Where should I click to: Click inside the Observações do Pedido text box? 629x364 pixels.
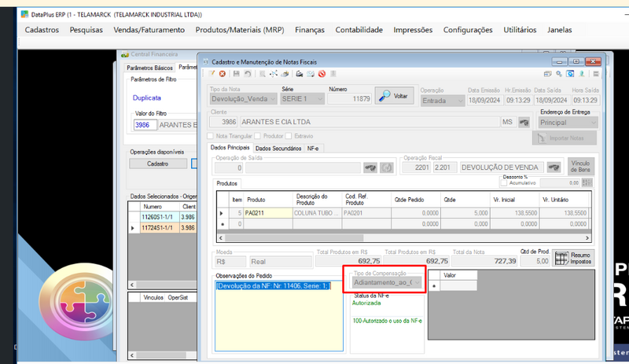pos(279,316)
